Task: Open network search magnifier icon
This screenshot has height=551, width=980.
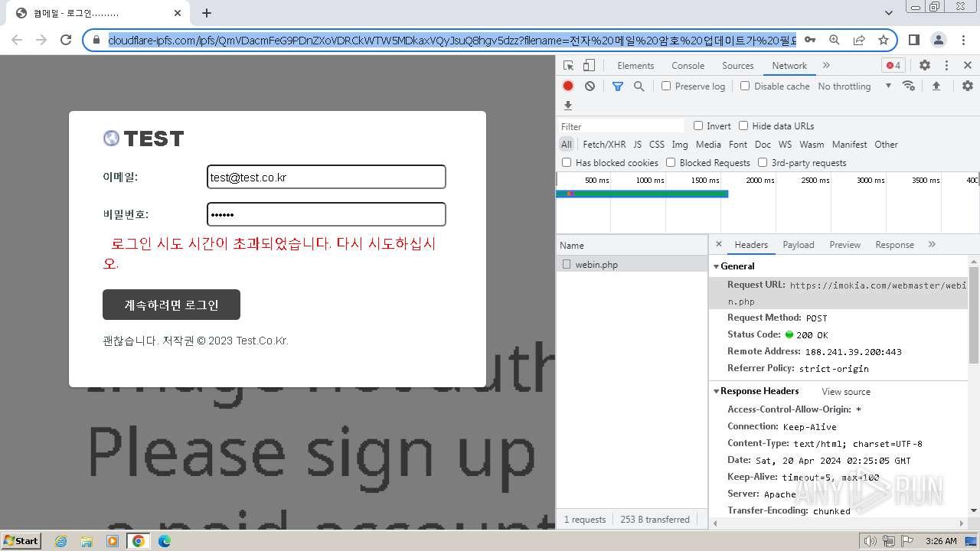Action: pyautogui.click(x=639, y=86)
